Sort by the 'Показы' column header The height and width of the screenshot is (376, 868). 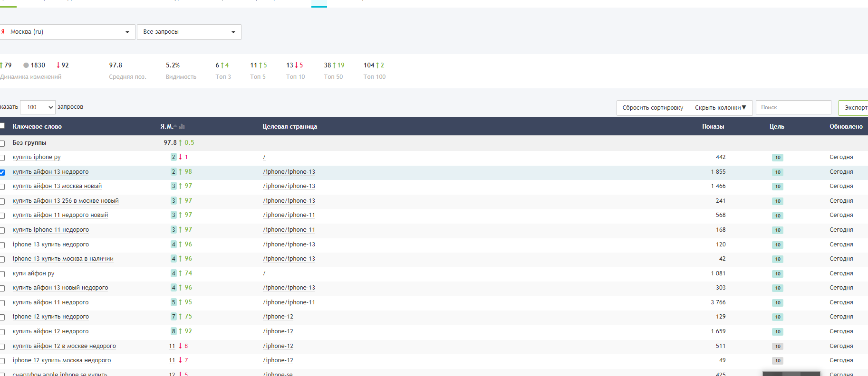tap(713, 127)
